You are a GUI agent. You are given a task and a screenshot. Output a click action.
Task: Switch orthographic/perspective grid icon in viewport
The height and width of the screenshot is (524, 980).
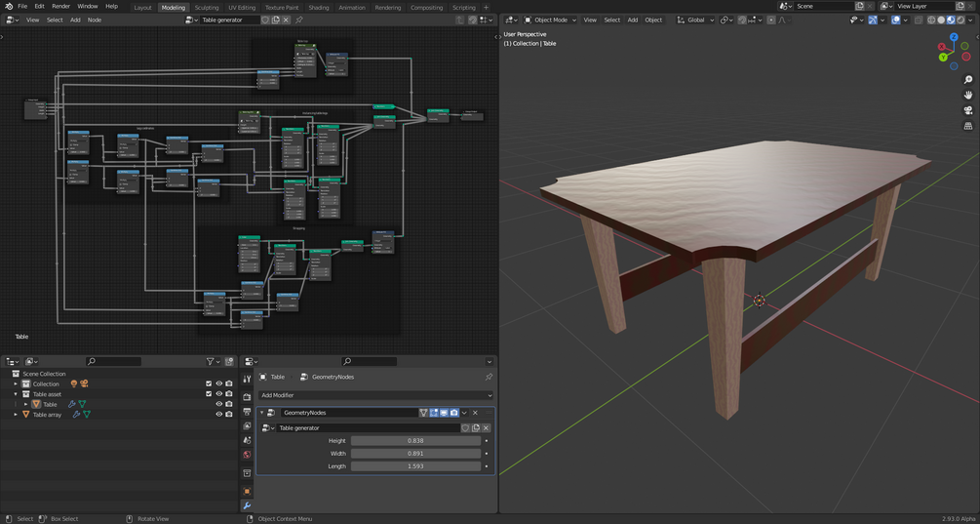point(968,126)
